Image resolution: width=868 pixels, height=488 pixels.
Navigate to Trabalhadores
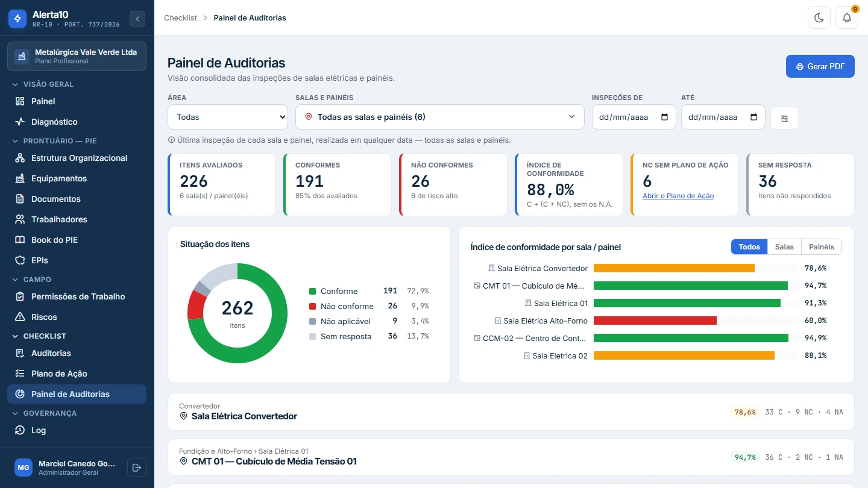tap(77, 219)
